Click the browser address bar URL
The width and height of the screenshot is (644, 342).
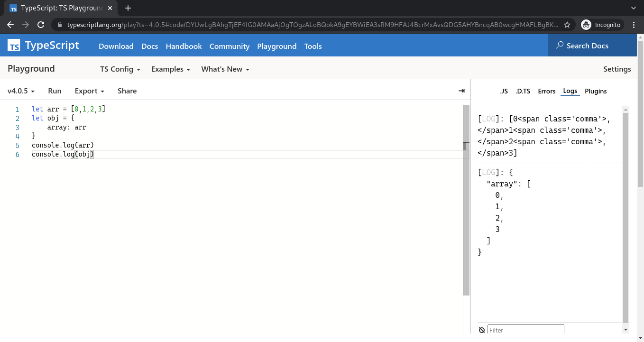[x=313, y=25]
